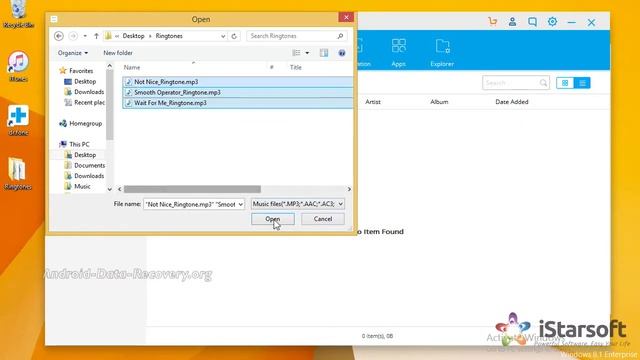Select Not Nice_Ringtone.mp3
This screenshot has height=360, width=640.
point(238,82)
